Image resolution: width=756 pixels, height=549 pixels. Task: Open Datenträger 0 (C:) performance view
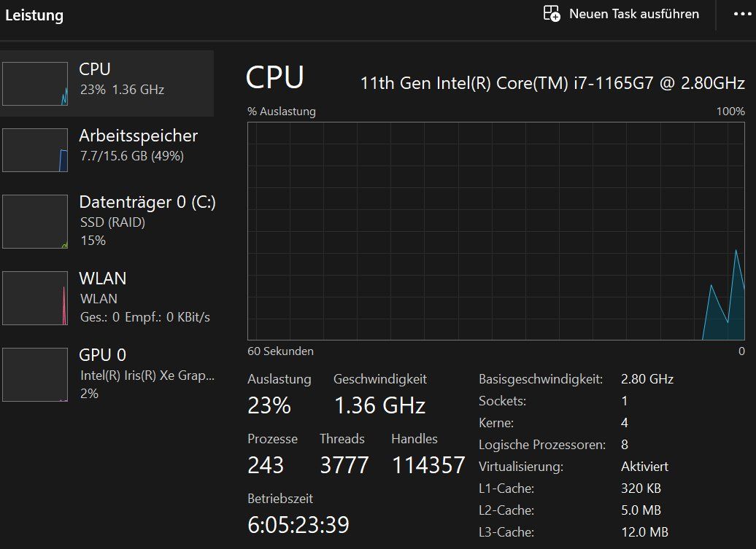(x=107, y=221)
